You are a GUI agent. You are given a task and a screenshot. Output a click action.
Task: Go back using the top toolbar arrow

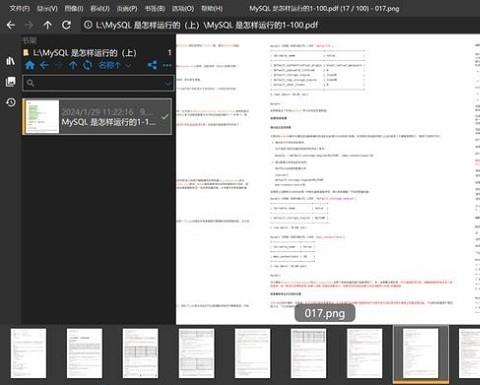point(11,25)
